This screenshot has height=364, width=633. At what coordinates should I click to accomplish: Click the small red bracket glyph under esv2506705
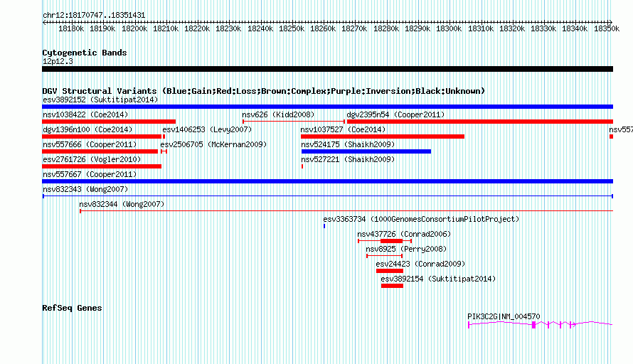pyautogui.click(x=164, y=151)
